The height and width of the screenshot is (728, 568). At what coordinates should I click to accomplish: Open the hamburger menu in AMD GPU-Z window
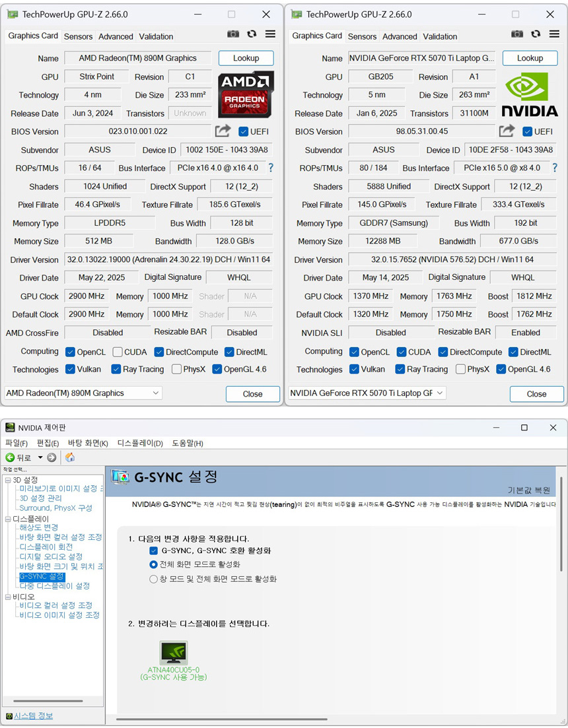[x=270, y=34]
